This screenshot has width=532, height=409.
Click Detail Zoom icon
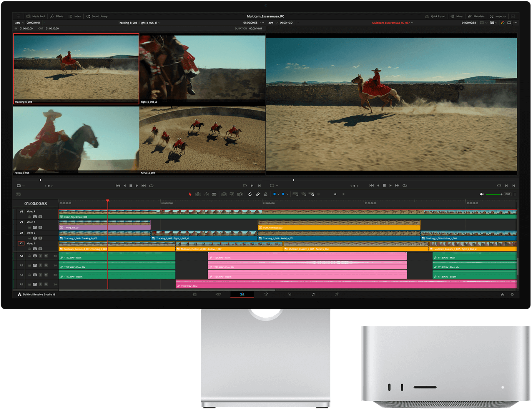point(304,194)
